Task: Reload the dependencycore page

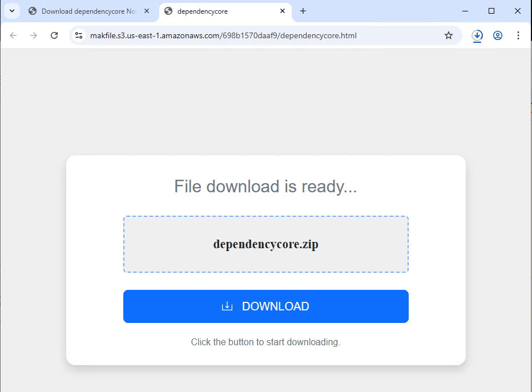Action: point(54,35)
